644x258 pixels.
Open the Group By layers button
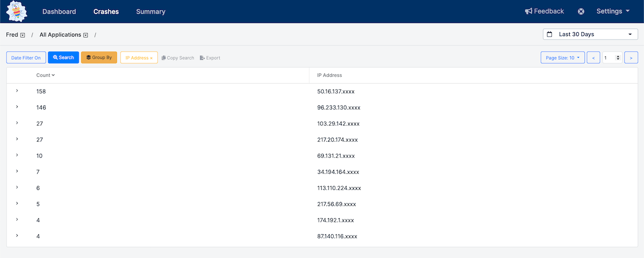click(x=99, y=57)
